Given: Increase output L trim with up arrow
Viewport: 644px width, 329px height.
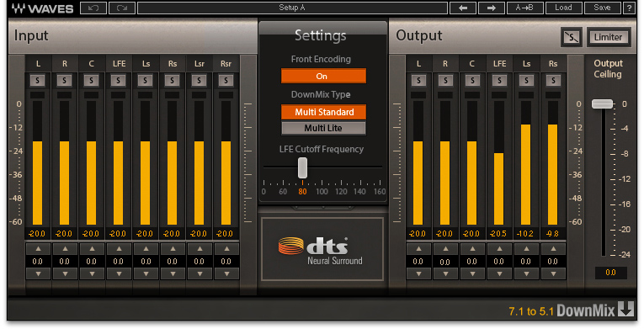Looking at the screenshot, I should (418, 249).
